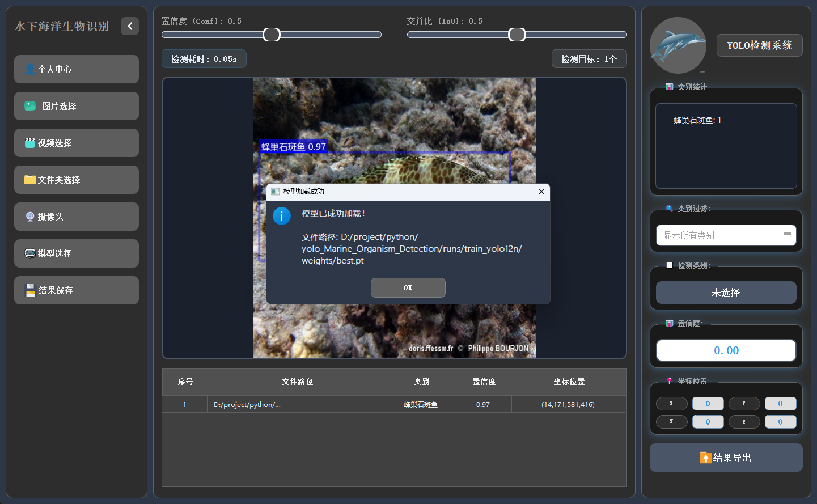Click the 文件路径 column header

click(x=297, y=382)
